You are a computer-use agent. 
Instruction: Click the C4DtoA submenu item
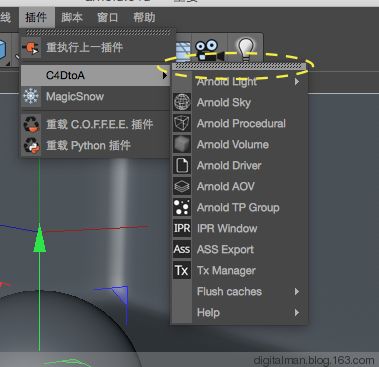pyautogui.click(x=96, y=75)
